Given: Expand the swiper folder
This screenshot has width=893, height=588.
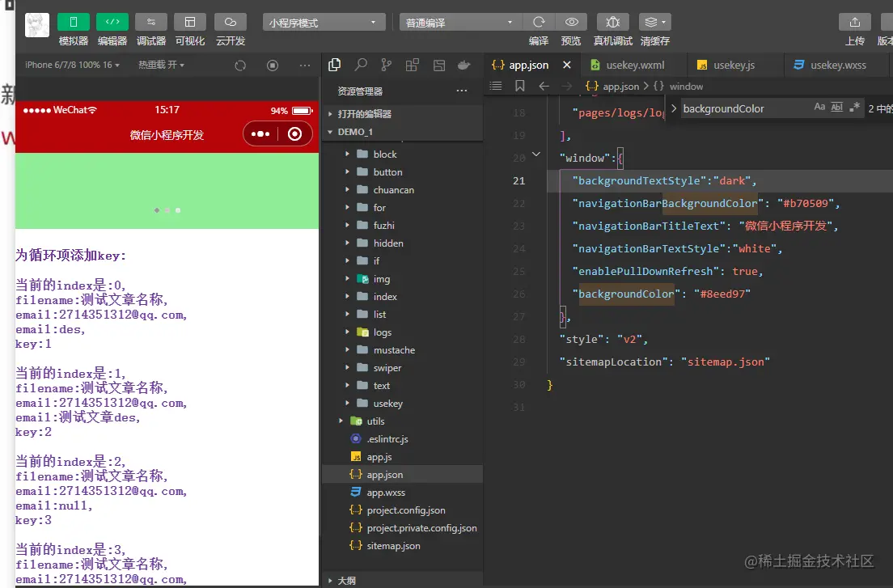Looking at the screenshot, I should (x=403, y=368).
